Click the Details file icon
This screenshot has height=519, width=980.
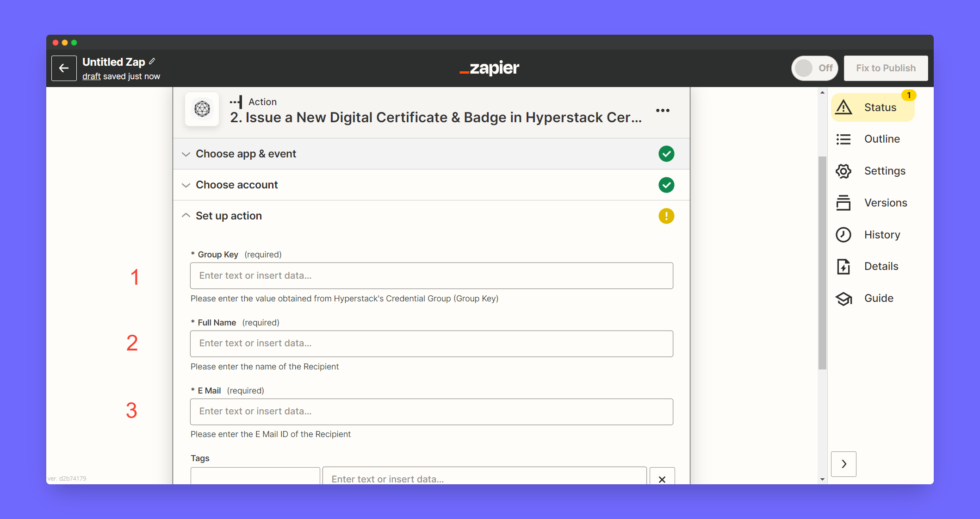(844, 267)
